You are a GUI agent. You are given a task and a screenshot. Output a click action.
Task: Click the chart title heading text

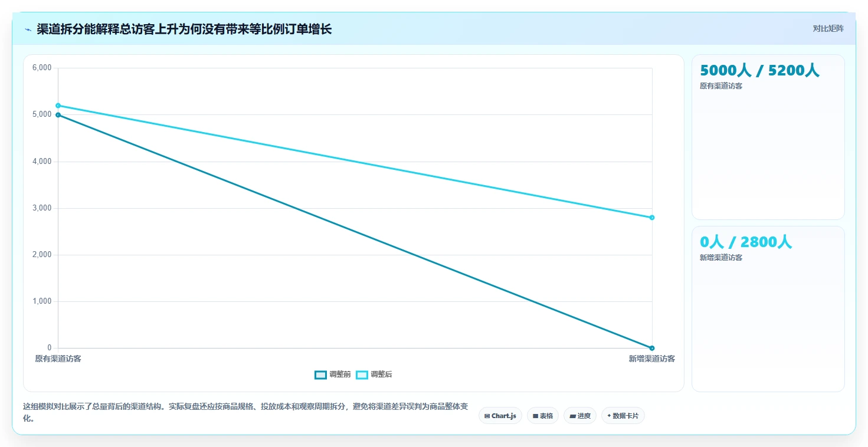tap(184, 29)
